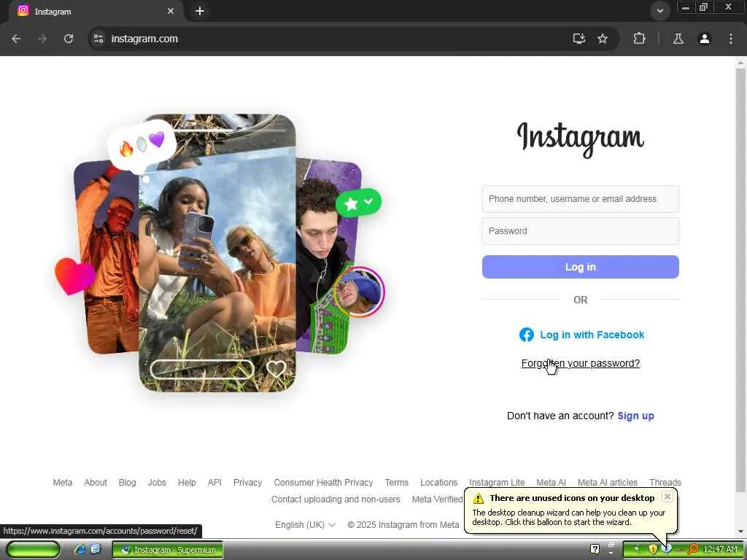
Task: Click the pink heart sticker on collage
Action: (75, 276)
